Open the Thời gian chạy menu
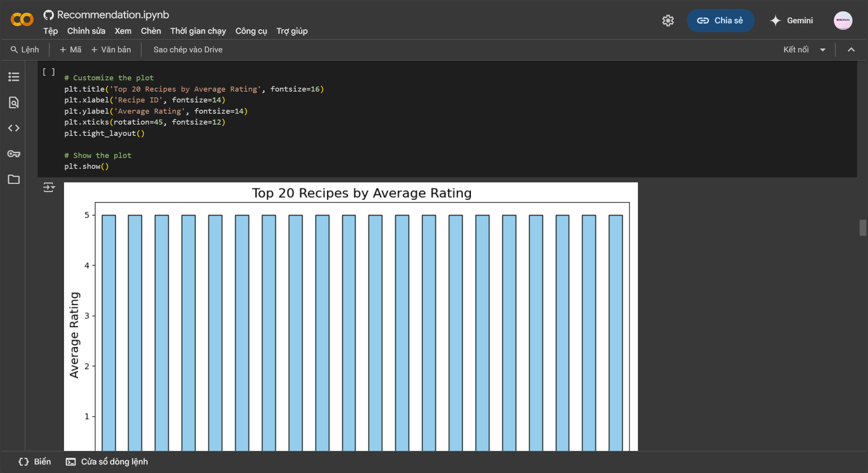 coord(198,31)
